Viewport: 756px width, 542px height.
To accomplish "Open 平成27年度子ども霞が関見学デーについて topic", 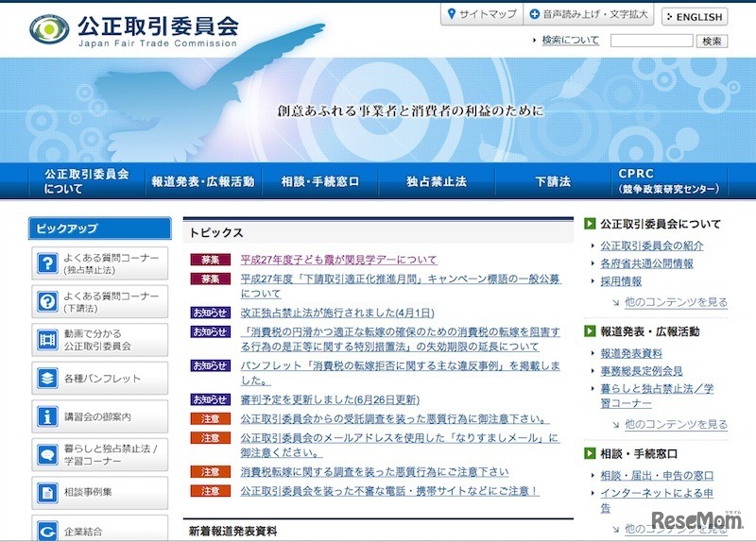I will 338,260.
